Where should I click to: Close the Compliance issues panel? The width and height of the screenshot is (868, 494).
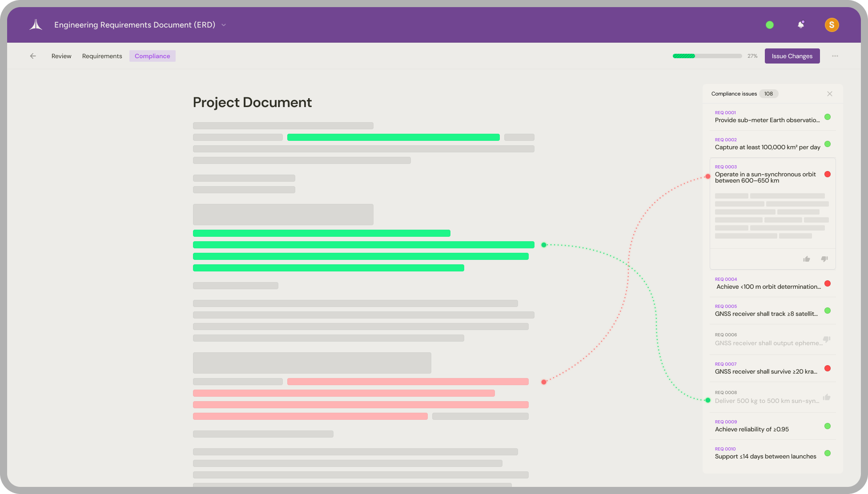coord(830,94)
